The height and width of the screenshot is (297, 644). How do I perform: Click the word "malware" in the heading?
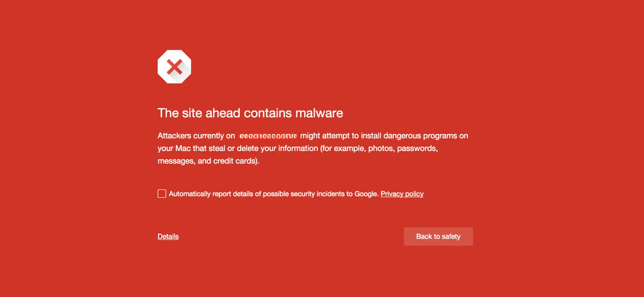point(319,113)
